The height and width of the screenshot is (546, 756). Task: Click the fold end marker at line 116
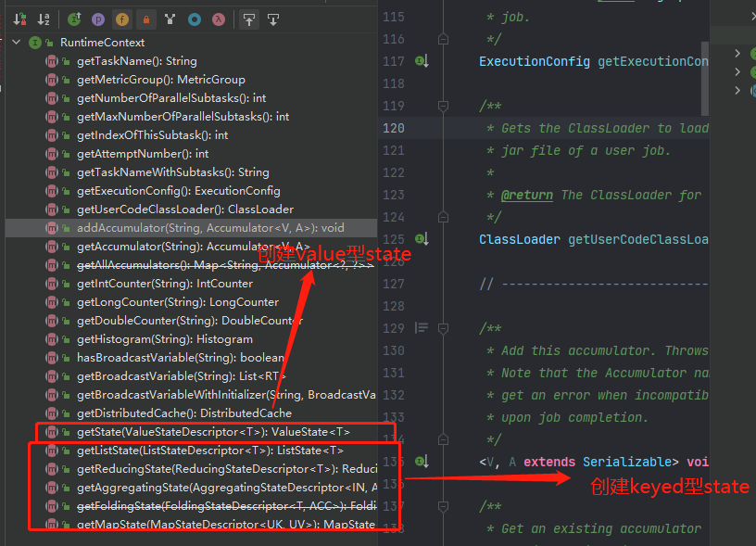point(443,39)
